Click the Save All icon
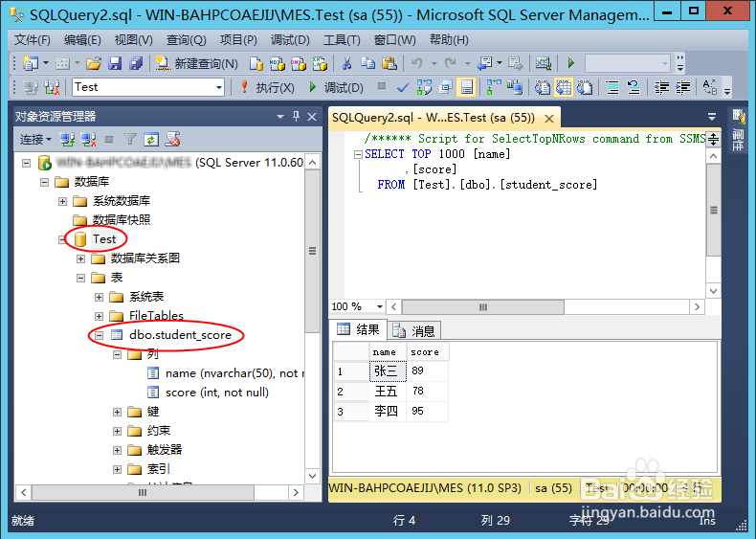Image resolution: width=756 pixels, height=539 pixels. pyautogui.click(x=136, y=63)
